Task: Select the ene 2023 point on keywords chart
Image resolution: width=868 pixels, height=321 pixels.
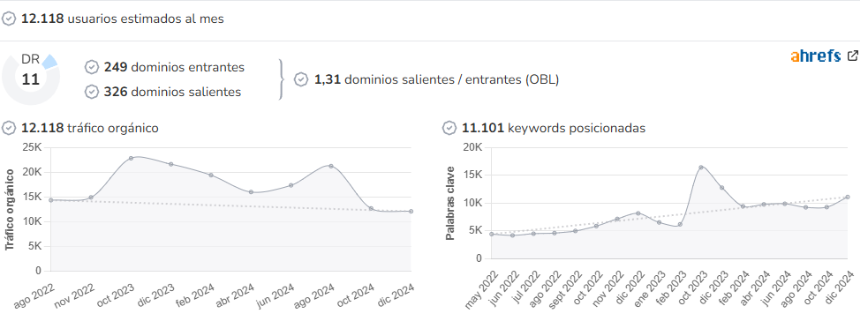Action: pos(659,222)
